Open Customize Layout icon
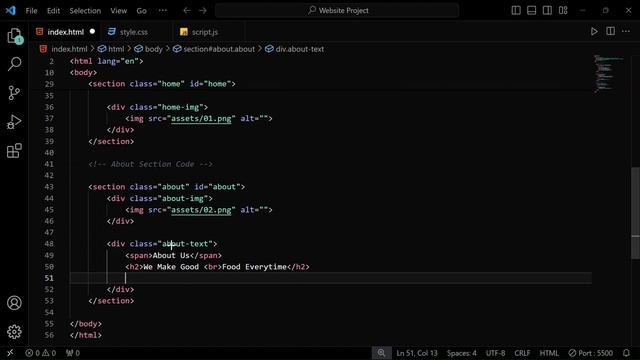This screenshot has height=360, width=640. coord(563,11)
